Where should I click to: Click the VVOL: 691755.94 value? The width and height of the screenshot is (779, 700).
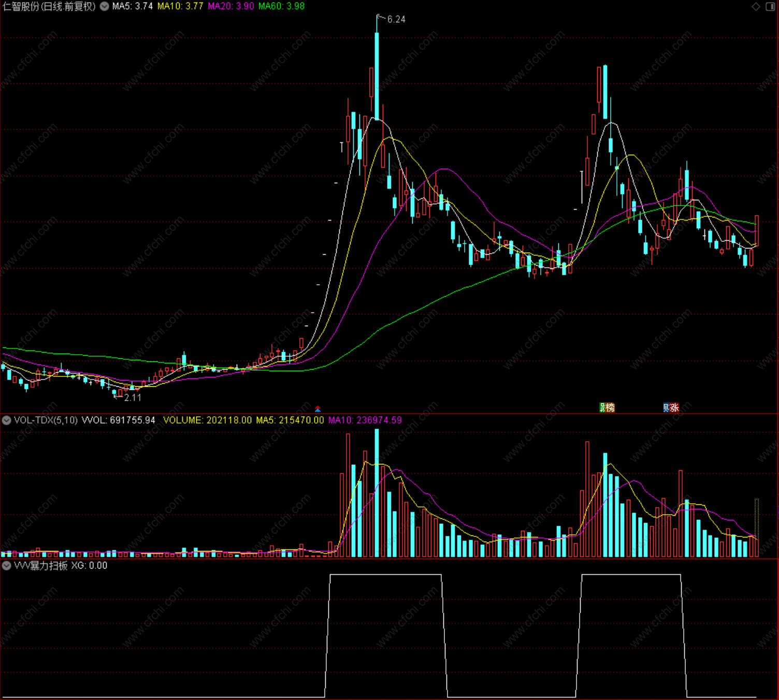click(x=119, y=420)
